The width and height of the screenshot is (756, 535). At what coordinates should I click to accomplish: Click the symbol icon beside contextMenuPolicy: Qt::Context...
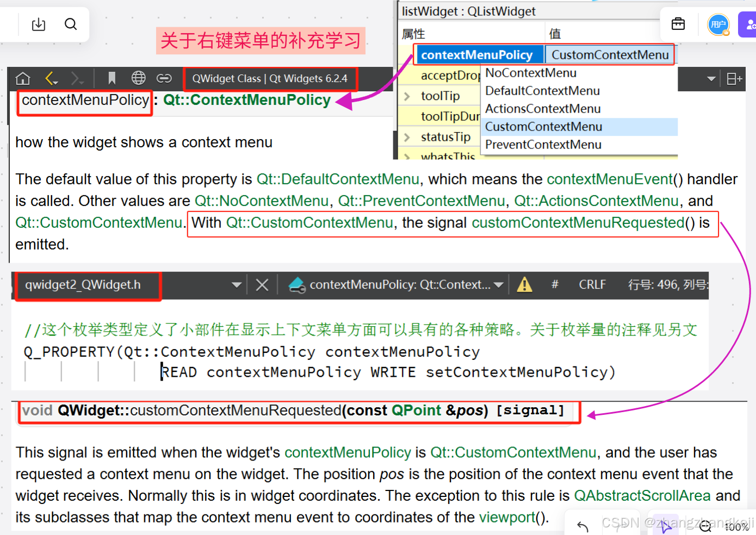pyautogui.click(x=297, y=285)
